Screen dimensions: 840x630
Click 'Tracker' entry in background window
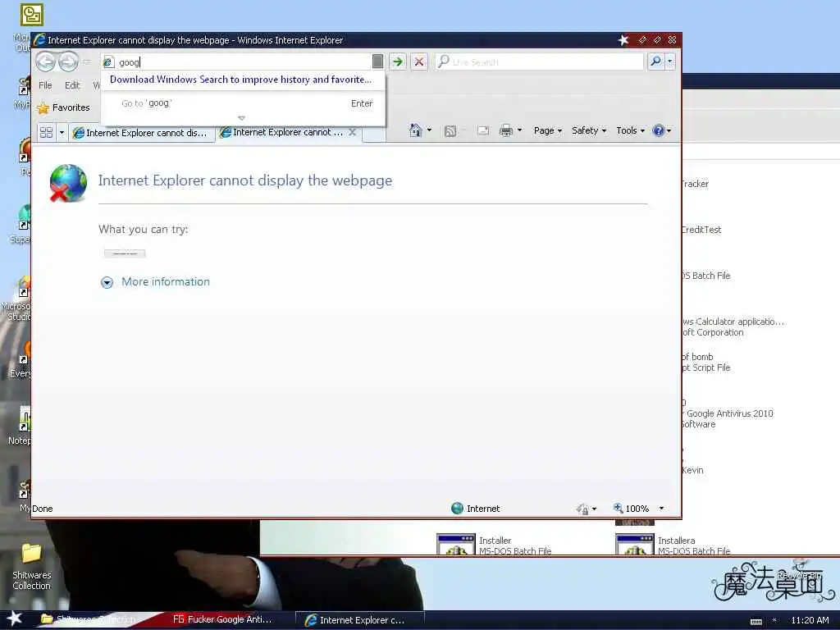[x=696, y=184]
